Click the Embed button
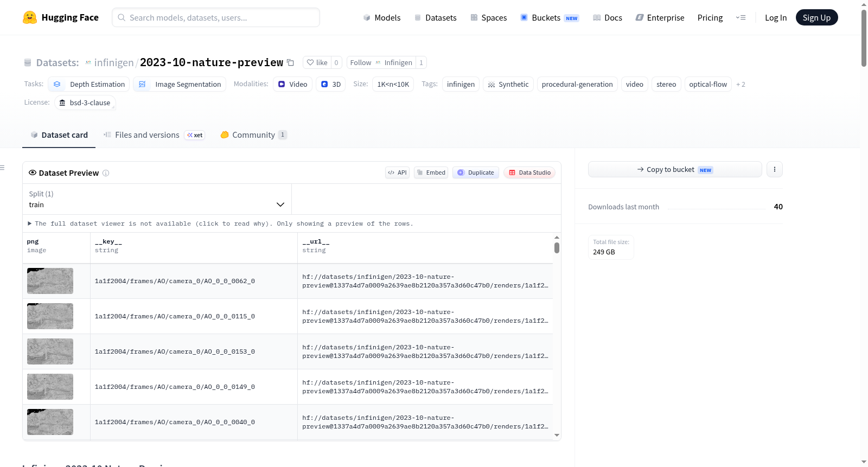 click(431, 172)
